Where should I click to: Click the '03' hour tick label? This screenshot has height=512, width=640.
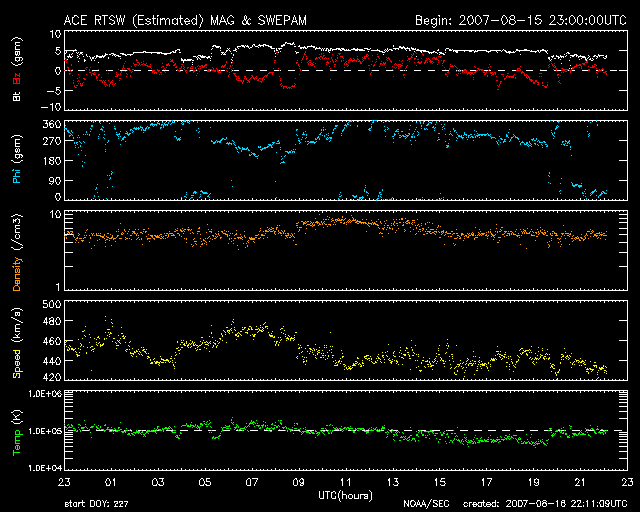click(158, 482)
